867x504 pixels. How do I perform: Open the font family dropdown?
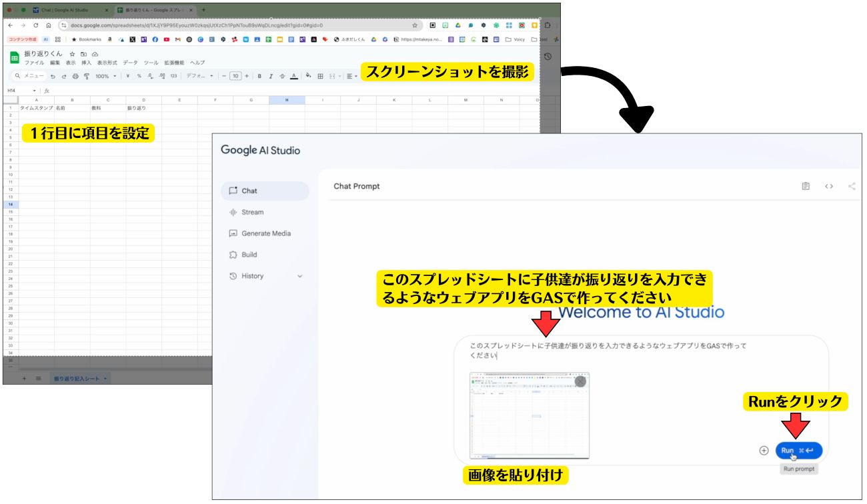point(199,76)
